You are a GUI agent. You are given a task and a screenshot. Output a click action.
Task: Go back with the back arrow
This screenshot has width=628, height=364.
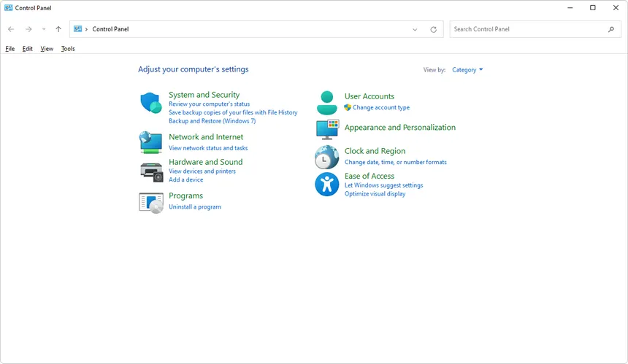coord(11,29)
